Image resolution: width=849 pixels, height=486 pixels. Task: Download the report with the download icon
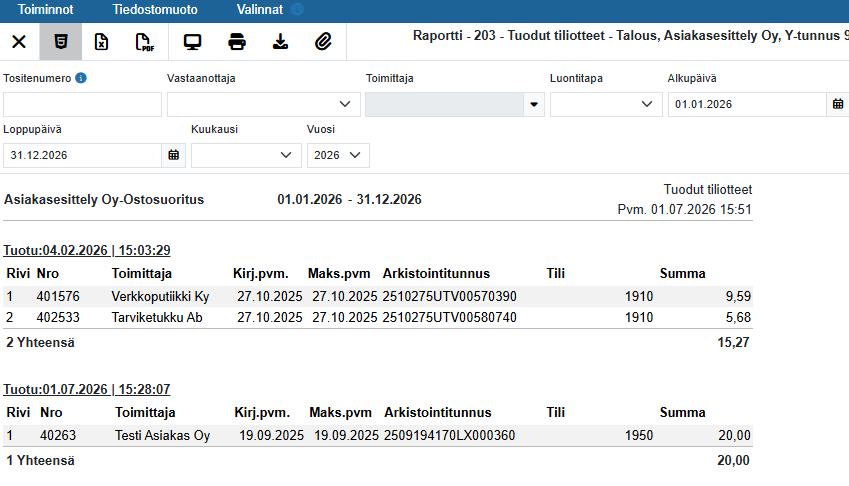coord(280,42)
